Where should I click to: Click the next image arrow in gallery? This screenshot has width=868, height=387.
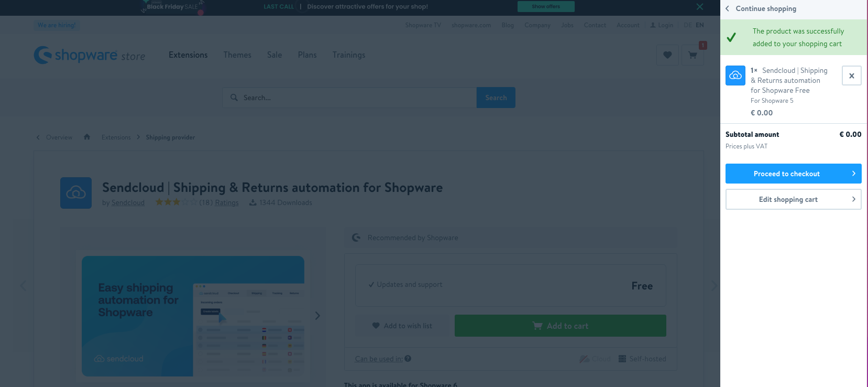(317, 316)
